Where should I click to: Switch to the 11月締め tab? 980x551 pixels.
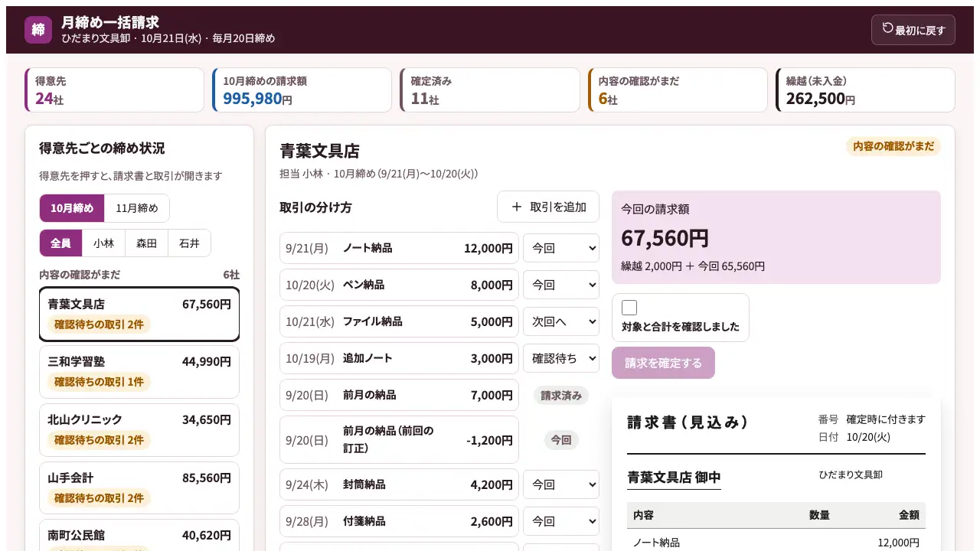[x=137, y=208]
